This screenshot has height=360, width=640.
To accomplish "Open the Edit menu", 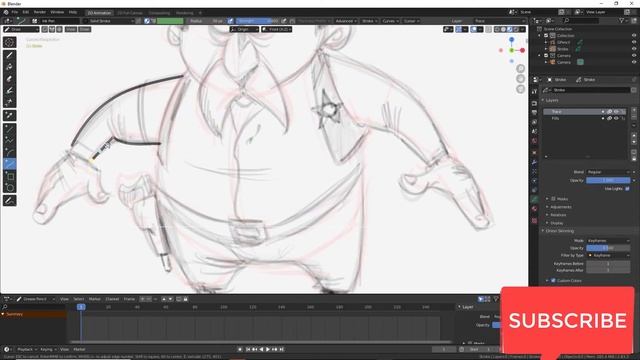I will click(26, 12).
